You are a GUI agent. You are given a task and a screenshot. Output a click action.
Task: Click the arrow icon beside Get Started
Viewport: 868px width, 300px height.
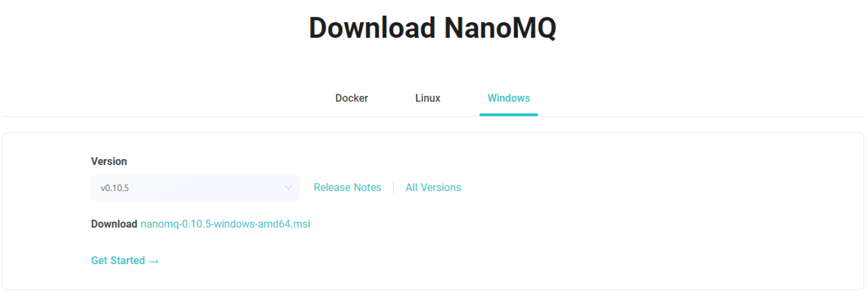click(x=154, y=261)
